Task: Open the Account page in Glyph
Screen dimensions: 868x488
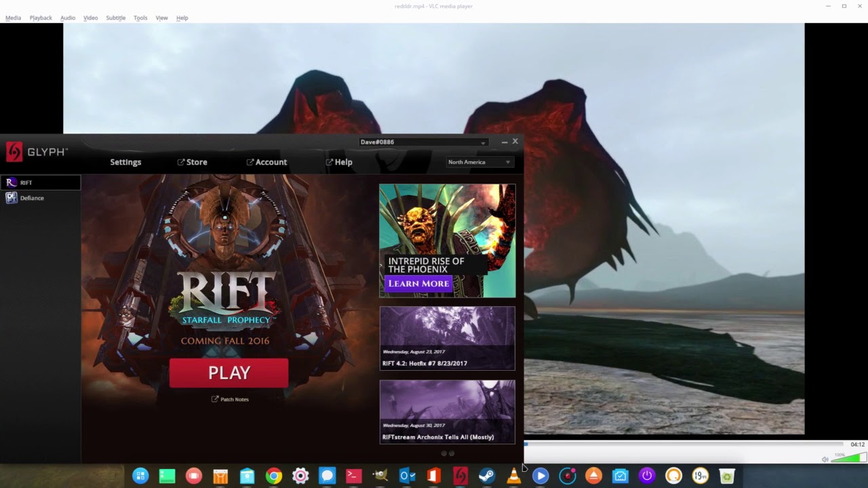Action: coord(267,162)
